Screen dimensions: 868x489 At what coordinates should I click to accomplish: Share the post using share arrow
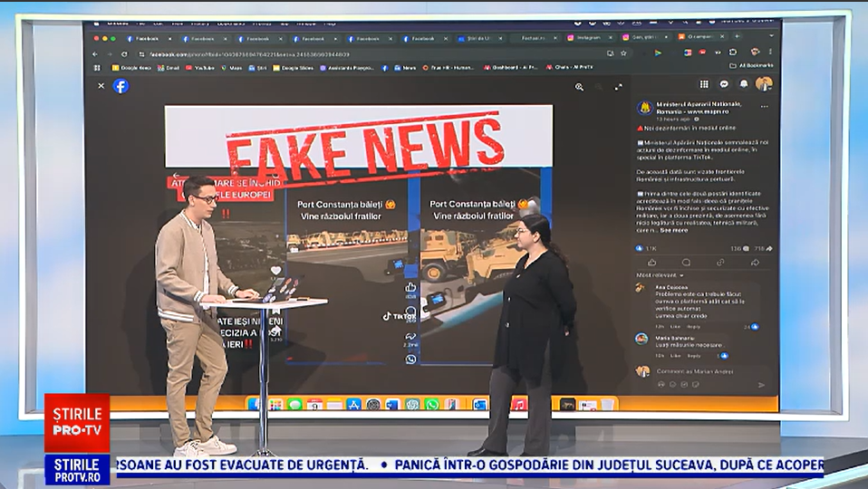pos(754,262)
